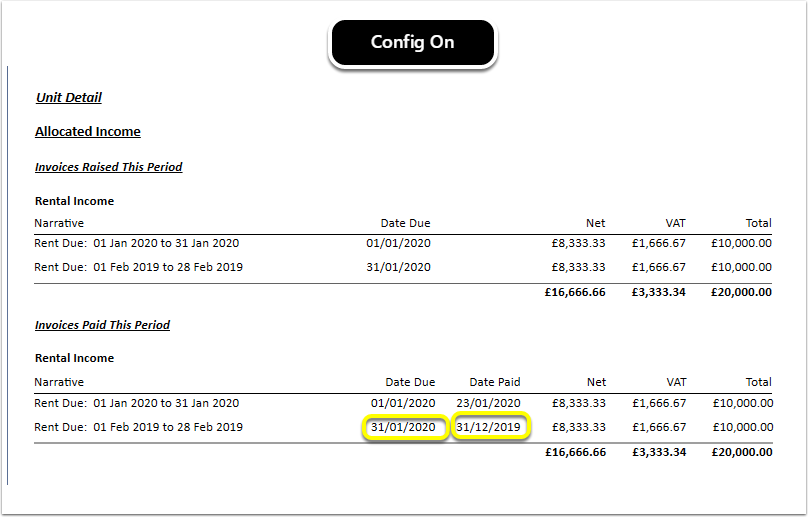Screen dimensions: 808x517
Task: Click Invoices Raised This Period heading
Action: coord(109,167)
